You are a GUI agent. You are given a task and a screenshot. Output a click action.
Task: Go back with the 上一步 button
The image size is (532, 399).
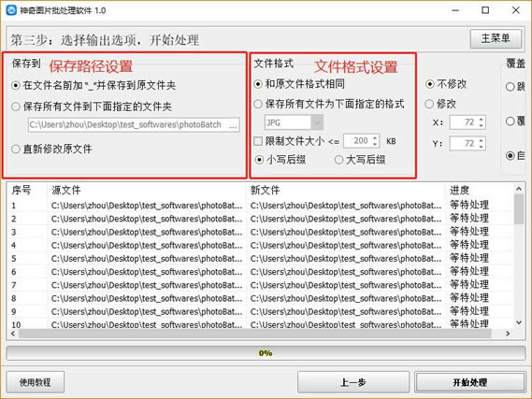click(x=353, y=382)
